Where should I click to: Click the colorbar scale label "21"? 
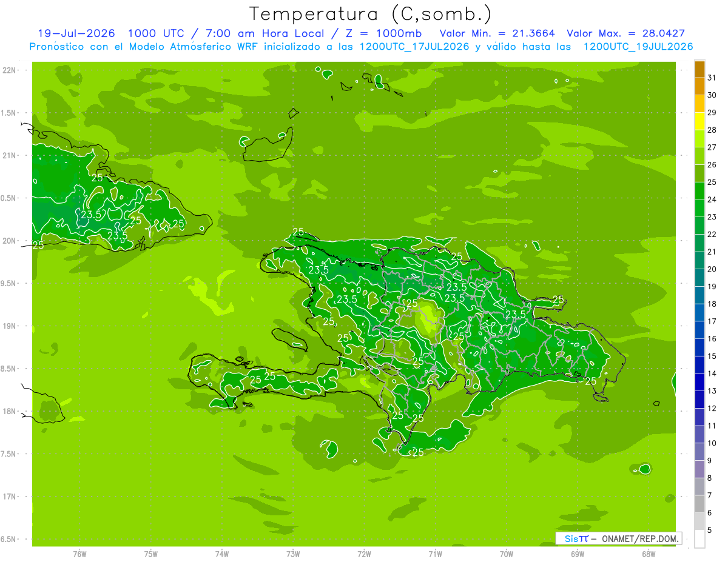pos(712,252)
